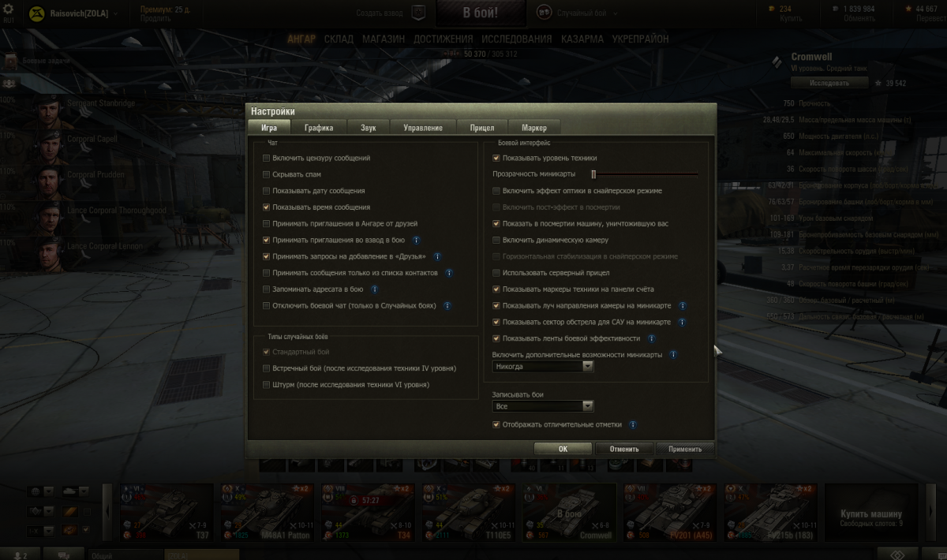Image resolution: width=947 pixels, height=560 pixels.
Task: Select the Игра tab
Action: 269,128
